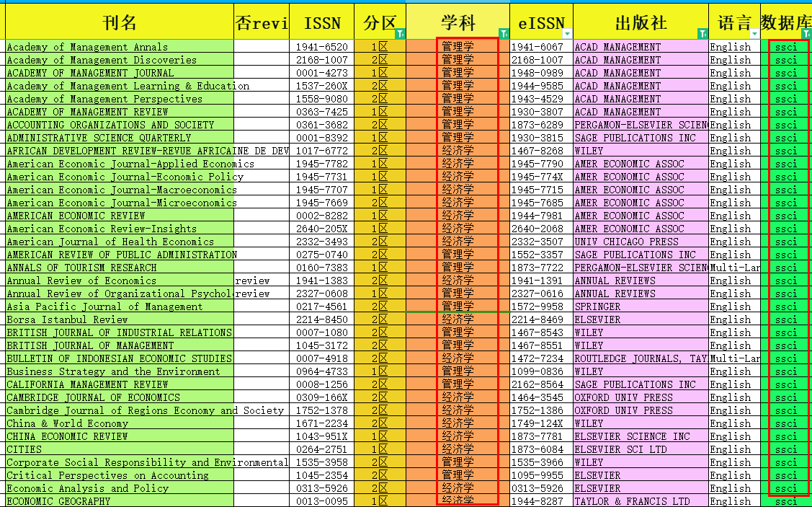
Task: Select cell ACCOUNTING ORGANIZATIONS AND SOCIETY
Action: click(120, 125)
